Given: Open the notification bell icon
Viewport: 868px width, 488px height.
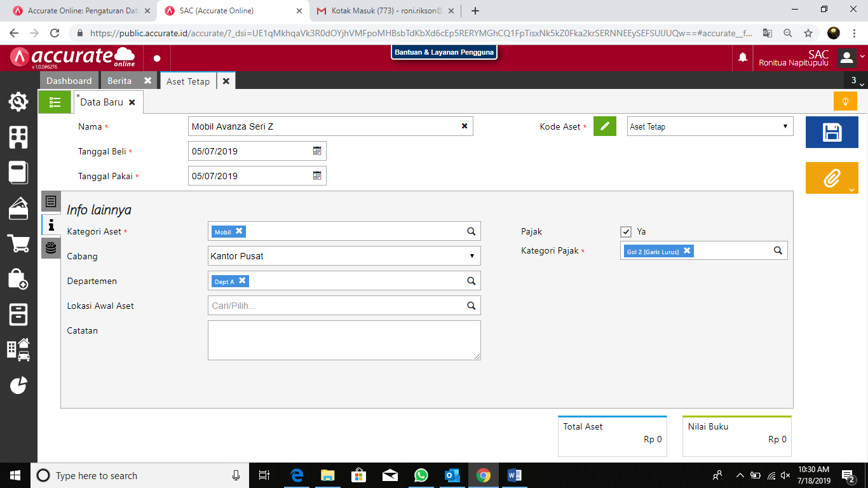Looking at the screenshot, I should (742, 58).
